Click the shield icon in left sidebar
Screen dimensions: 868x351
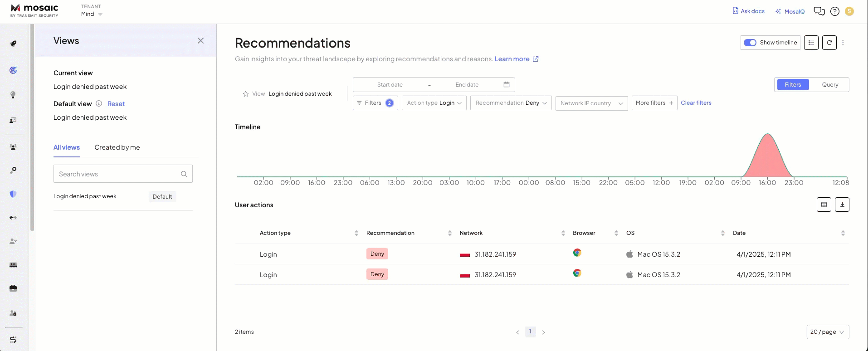tap(13, 194)
